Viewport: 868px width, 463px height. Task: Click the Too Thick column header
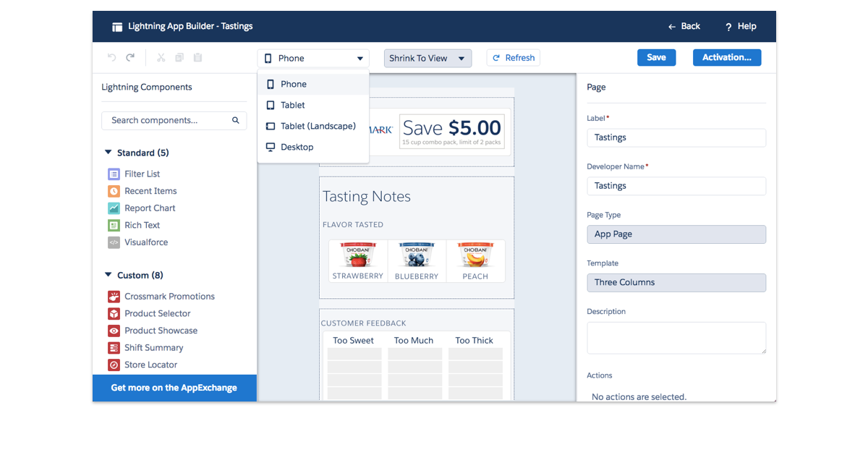point(475,341)
